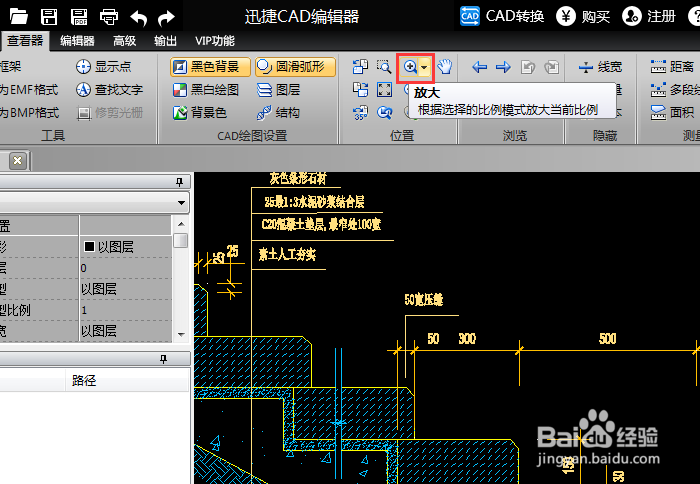Open 背景色 background color picker
This screenshot has height=484, width=700.
(200, 113)
